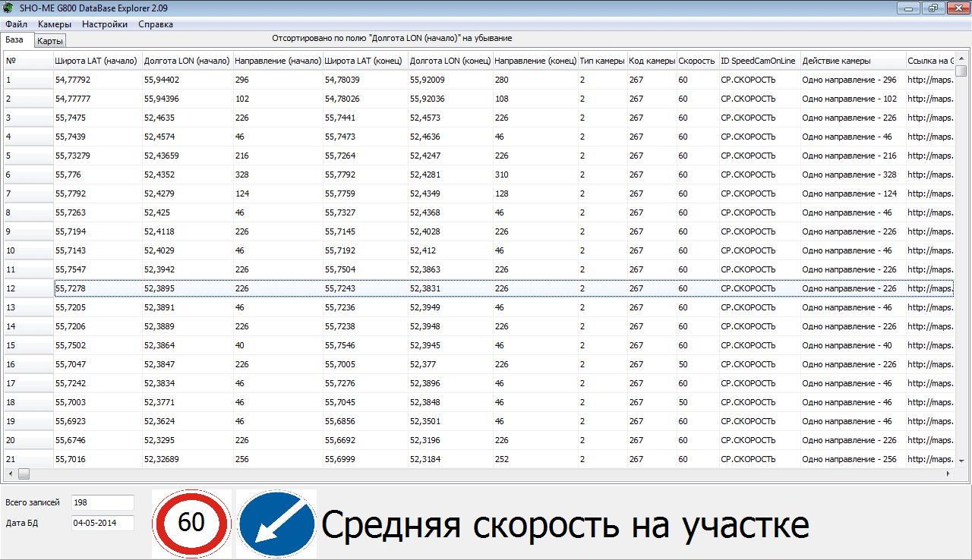
Task: Select row number 5 header
Action: pyautogui.click(x=28, y=156)
